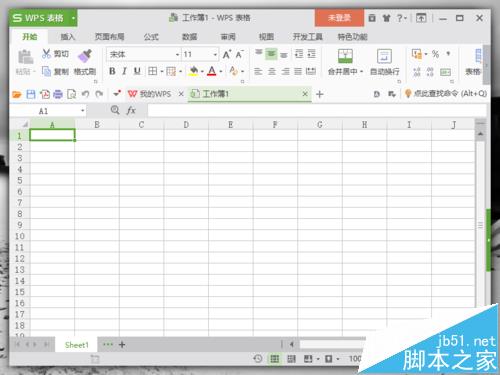Click the Auto Wrap text icon
The height and width of the screenshot is (375, 500).
[384, 56]
